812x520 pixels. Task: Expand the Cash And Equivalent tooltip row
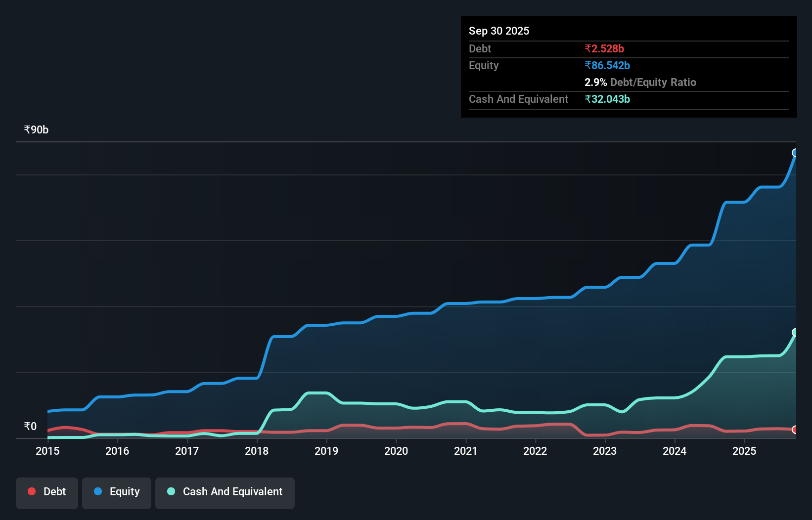518,99
